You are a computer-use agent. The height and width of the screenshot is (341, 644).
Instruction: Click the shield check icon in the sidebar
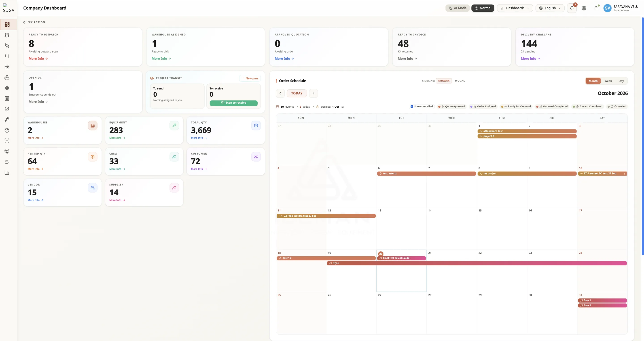click(x=7, y=109)
